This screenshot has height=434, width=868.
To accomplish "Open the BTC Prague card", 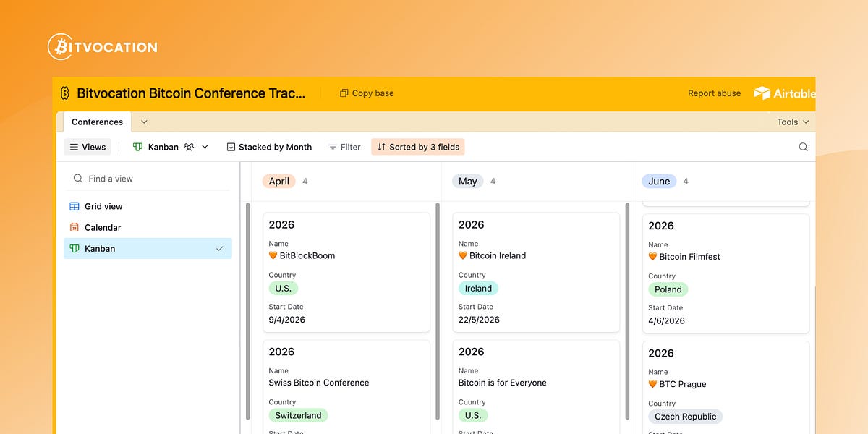I will (x=726, y=388).
